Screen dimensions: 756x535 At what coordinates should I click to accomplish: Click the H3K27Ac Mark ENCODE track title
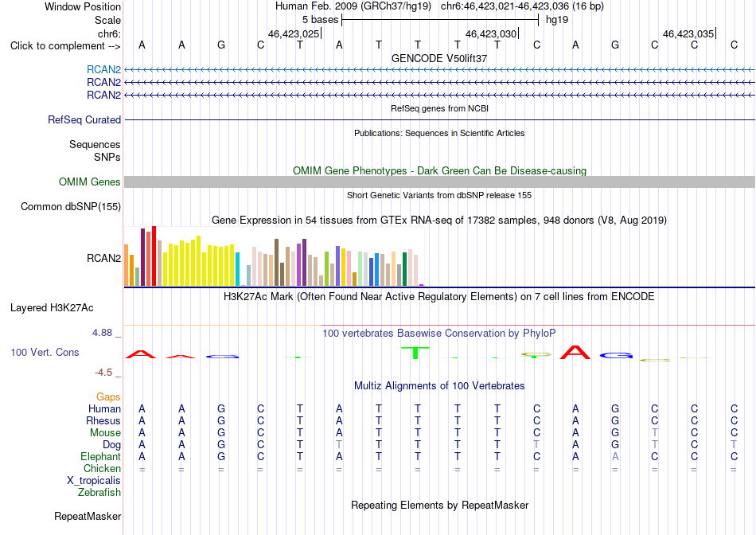tap(439, 297)
